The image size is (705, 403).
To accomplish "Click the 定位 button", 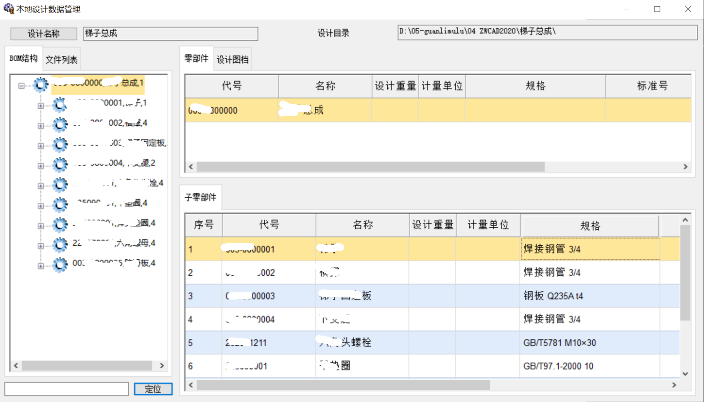I will coord(153,389).
